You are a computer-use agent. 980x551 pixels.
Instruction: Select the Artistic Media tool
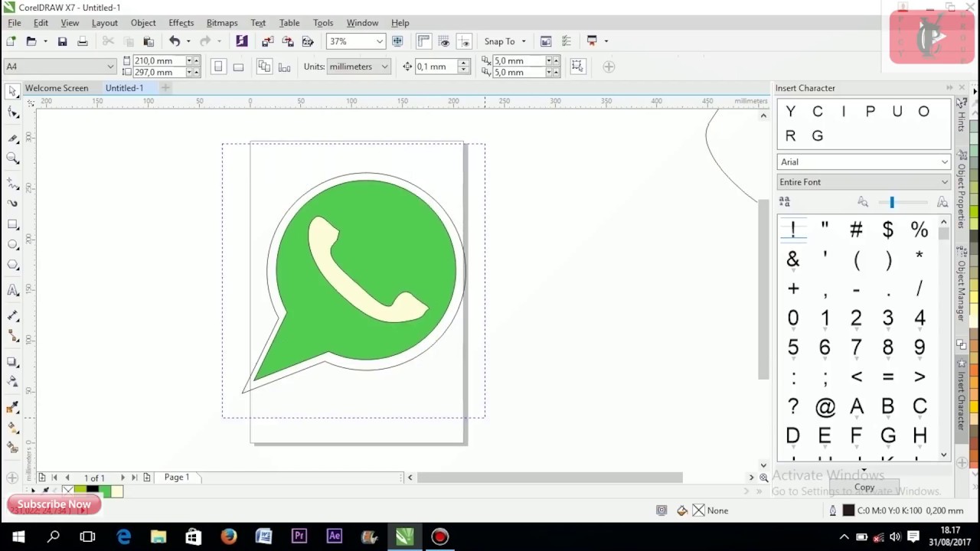pos(12,204)
